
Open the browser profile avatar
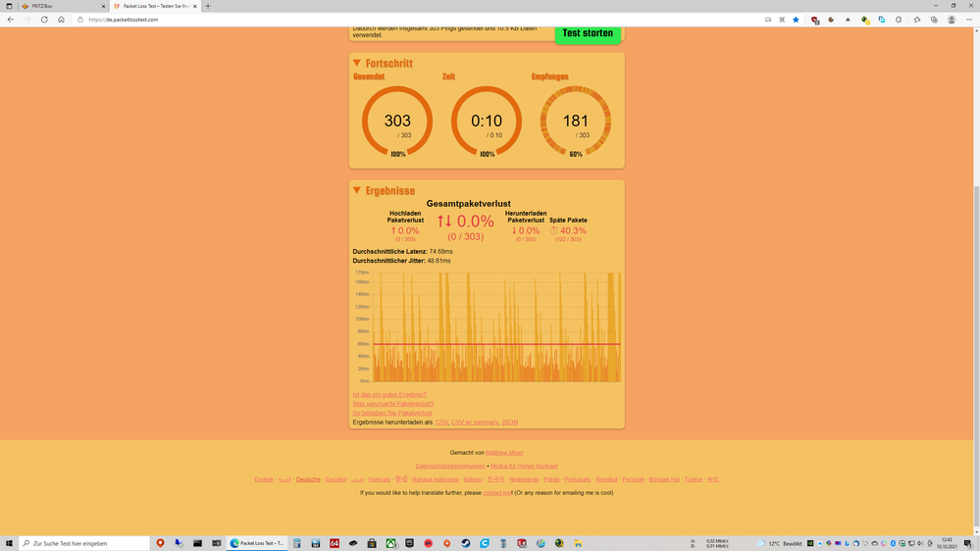point(952,20)
